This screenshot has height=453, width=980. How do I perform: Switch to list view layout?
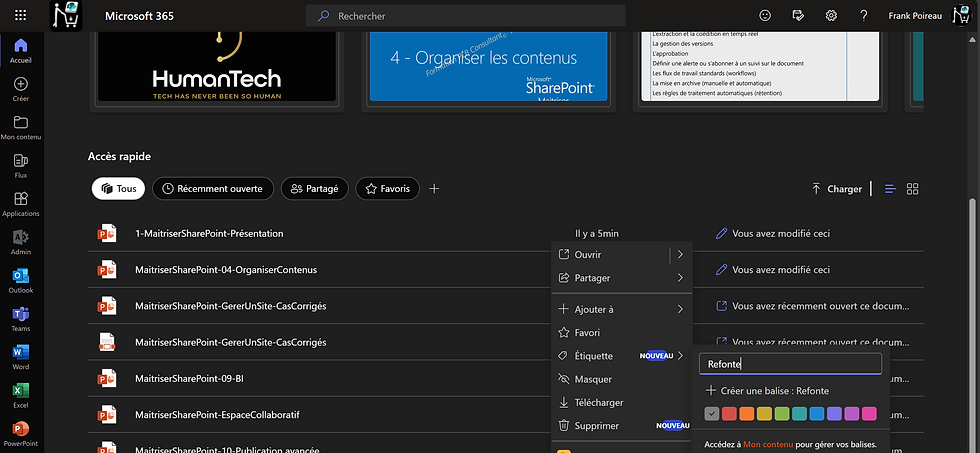(x=891, y=189)
